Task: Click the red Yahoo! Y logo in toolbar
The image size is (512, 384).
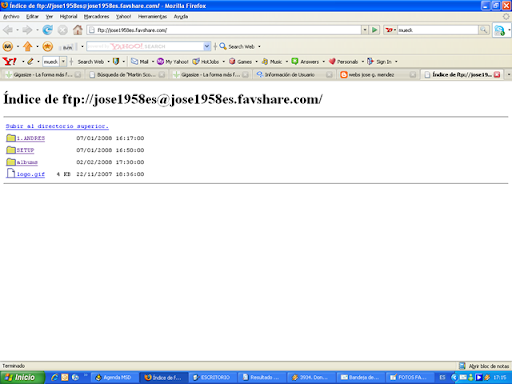Action: click(9, 61)
